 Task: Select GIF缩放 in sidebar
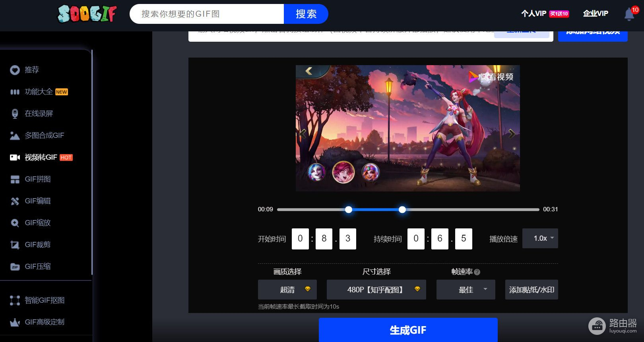point(37,223)
